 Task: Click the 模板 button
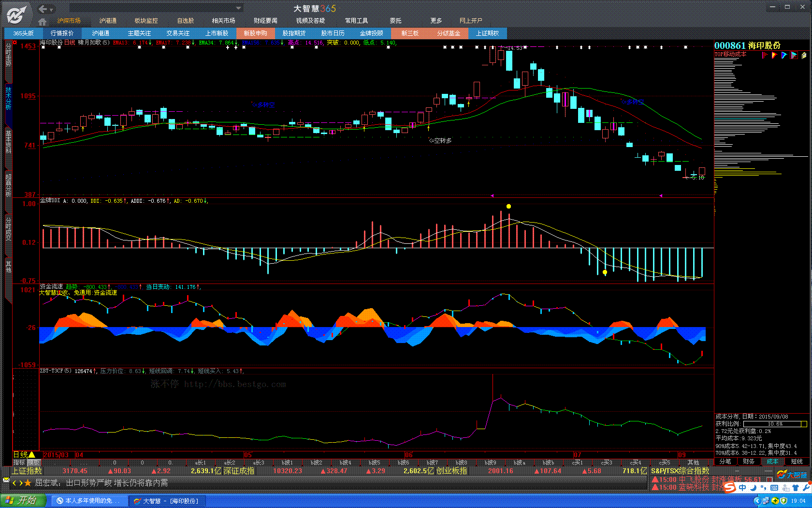coord(33,463)
